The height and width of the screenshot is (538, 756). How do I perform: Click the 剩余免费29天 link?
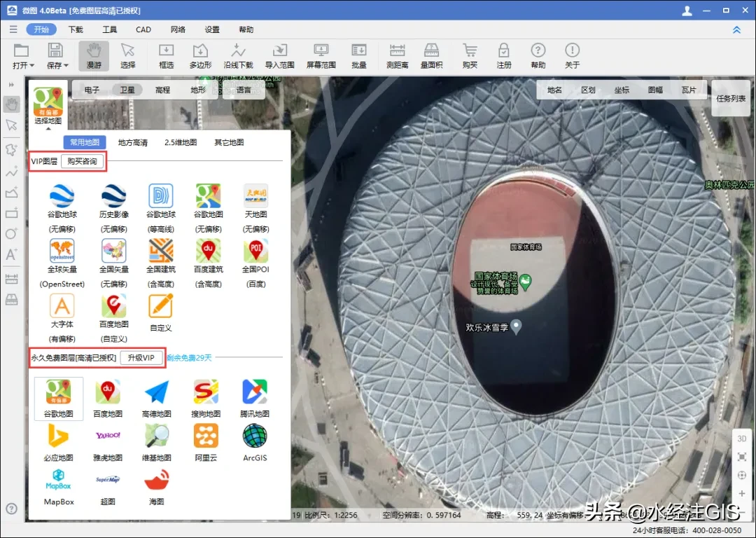[x=189, y=357]
